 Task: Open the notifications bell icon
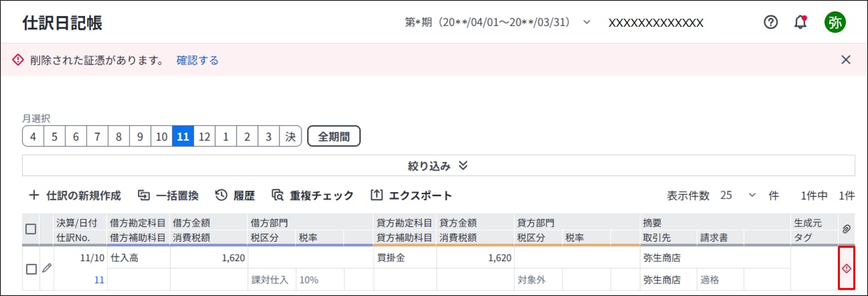point(800,22)
